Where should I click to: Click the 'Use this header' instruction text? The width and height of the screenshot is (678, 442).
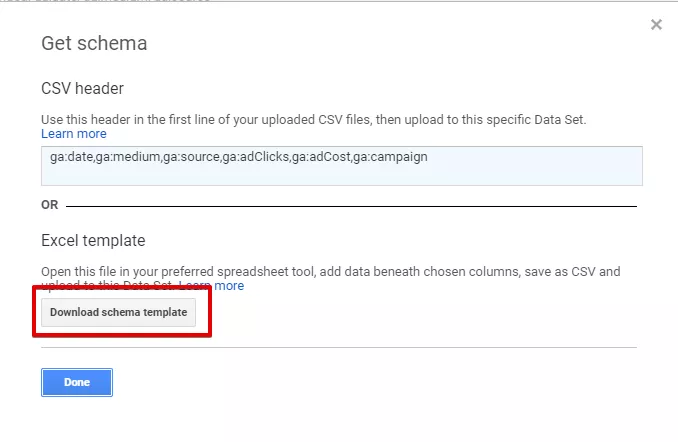[x=313, y=120]
